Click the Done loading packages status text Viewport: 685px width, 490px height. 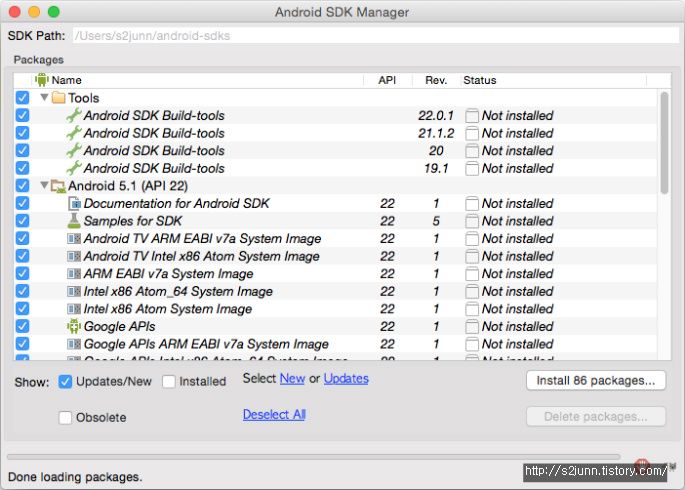75,477
